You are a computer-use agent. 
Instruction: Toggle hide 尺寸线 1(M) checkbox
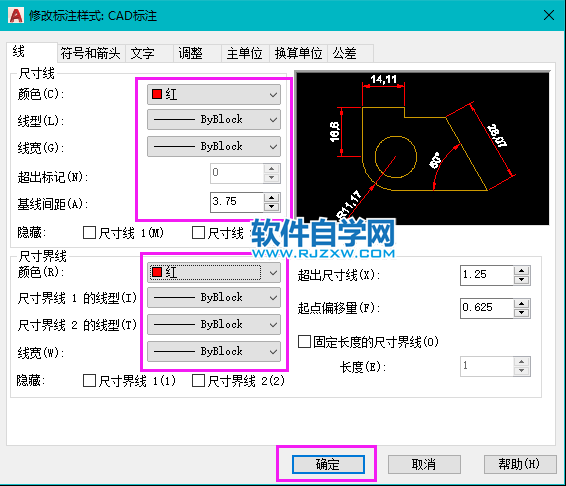click(89, 233)
